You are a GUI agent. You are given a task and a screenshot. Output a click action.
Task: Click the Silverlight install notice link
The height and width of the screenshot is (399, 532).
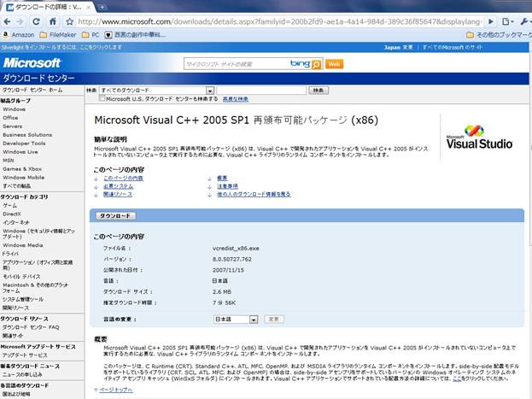pyautogui.click(x=61, y=47)
